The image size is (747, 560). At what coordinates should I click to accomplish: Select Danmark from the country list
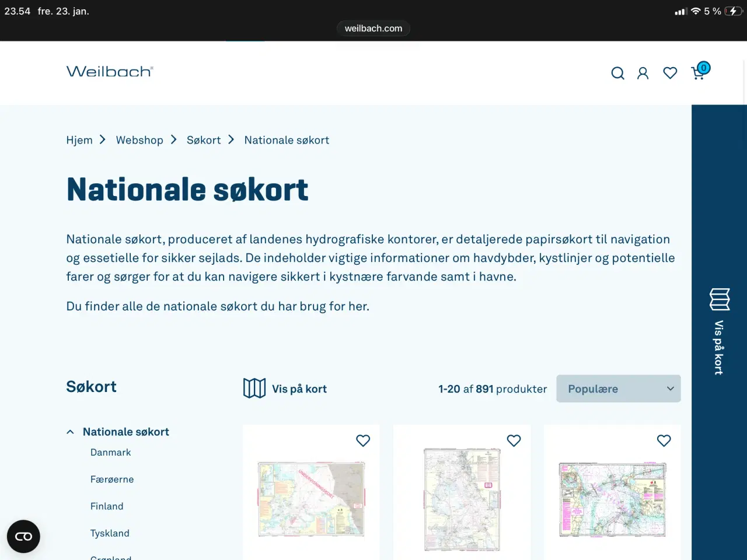point(110,452)
